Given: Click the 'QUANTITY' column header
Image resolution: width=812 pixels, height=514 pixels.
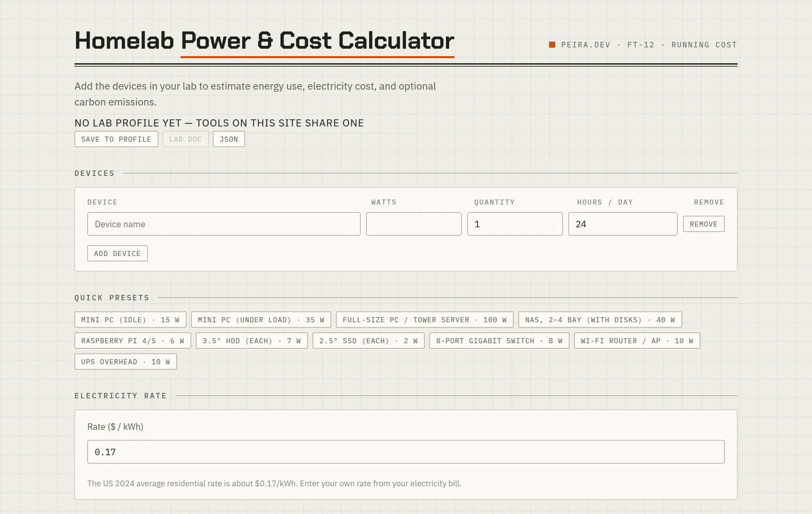Looking at the screenshot, I should [x=494, y=202].
